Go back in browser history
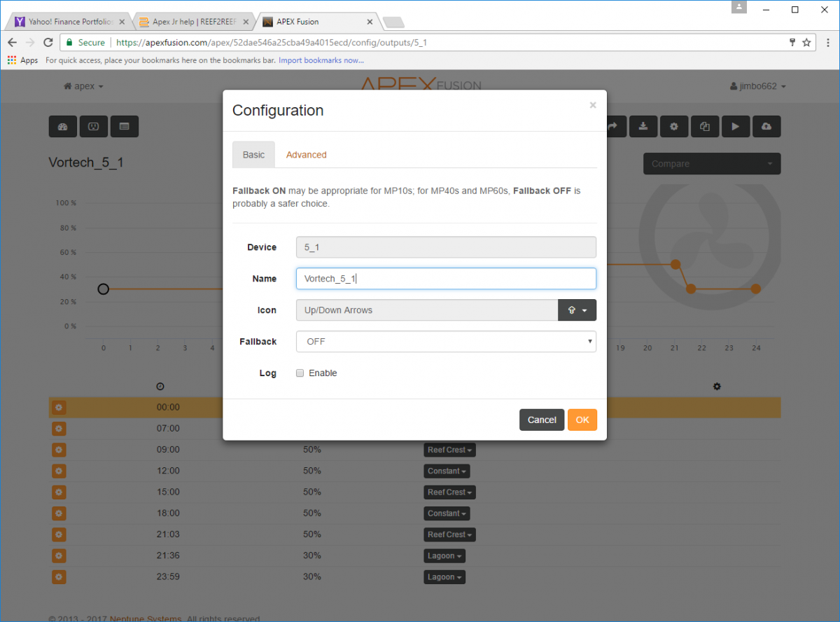 click(12, 43)
